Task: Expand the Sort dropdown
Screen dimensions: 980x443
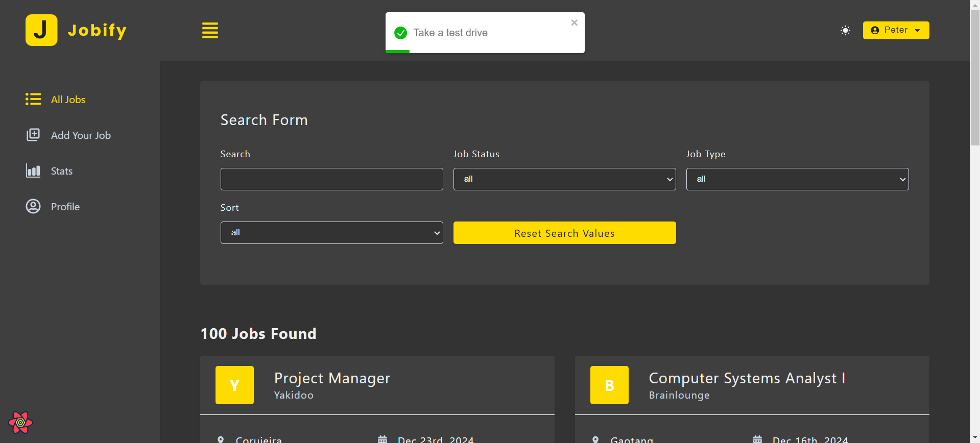Action: click(331, 233)
